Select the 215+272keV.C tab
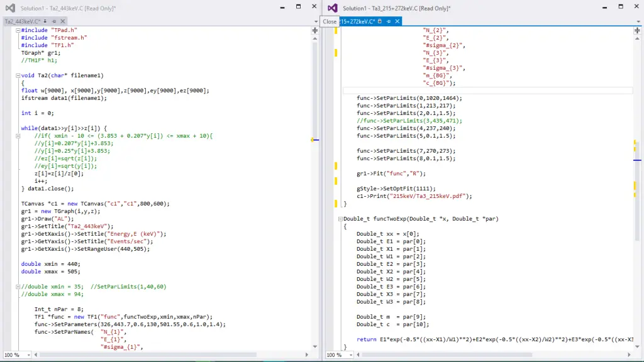This screenshot has height=362, width=644. pos(357,21)
